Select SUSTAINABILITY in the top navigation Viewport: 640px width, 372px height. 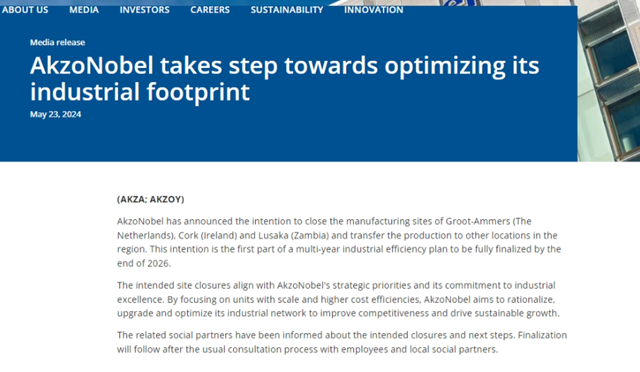(287, 10)
